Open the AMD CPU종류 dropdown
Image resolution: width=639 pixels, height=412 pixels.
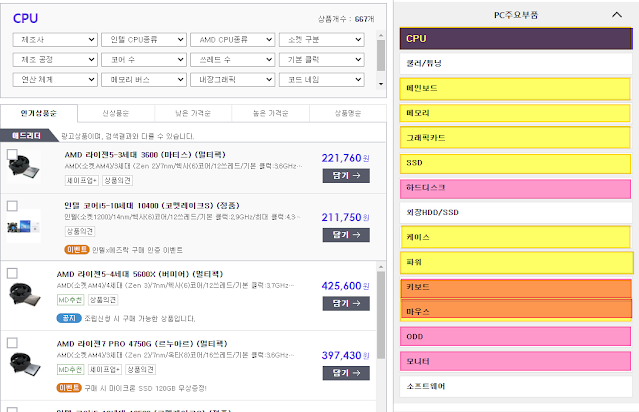coord(233,40)
